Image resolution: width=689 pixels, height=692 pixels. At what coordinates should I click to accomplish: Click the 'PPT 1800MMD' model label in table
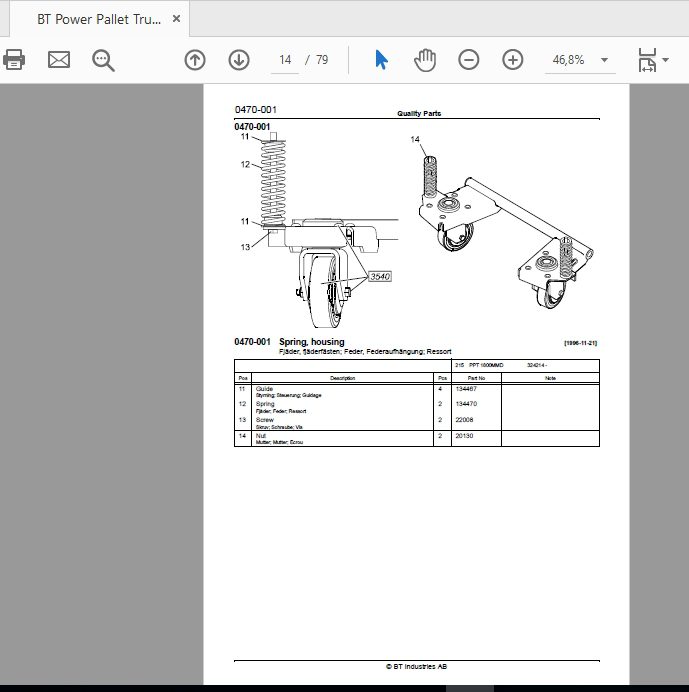click(486, 365)
